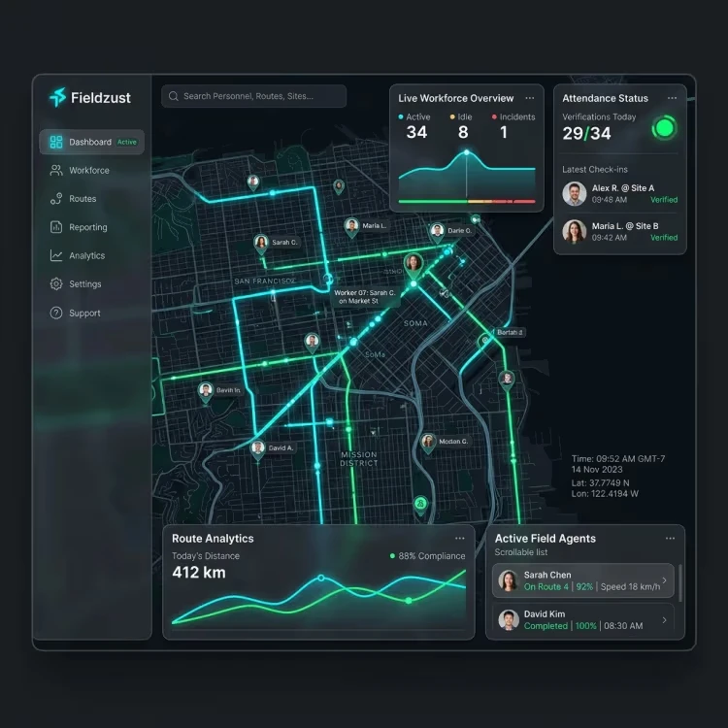Toggle the green attendance status indicator
The width and height of the screenshot is (728, 728).
[664, 127]
